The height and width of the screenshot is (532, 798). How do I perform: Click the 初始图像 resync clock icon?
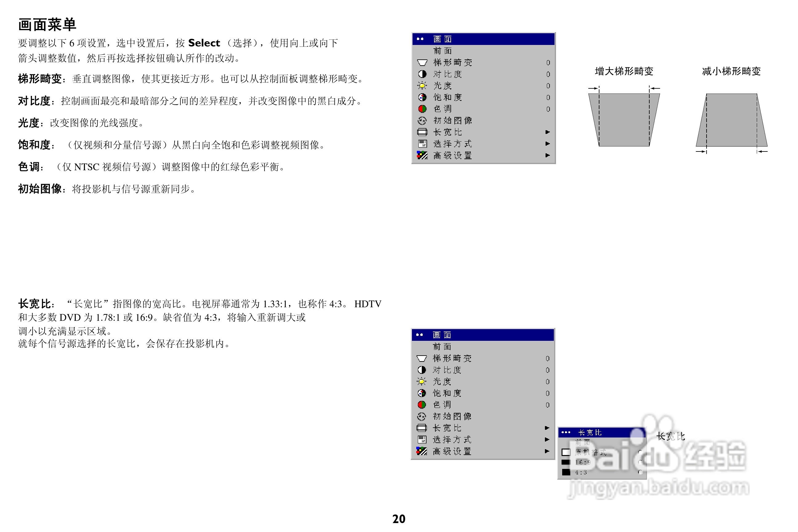pyautogui.click(x=422, y=120)
